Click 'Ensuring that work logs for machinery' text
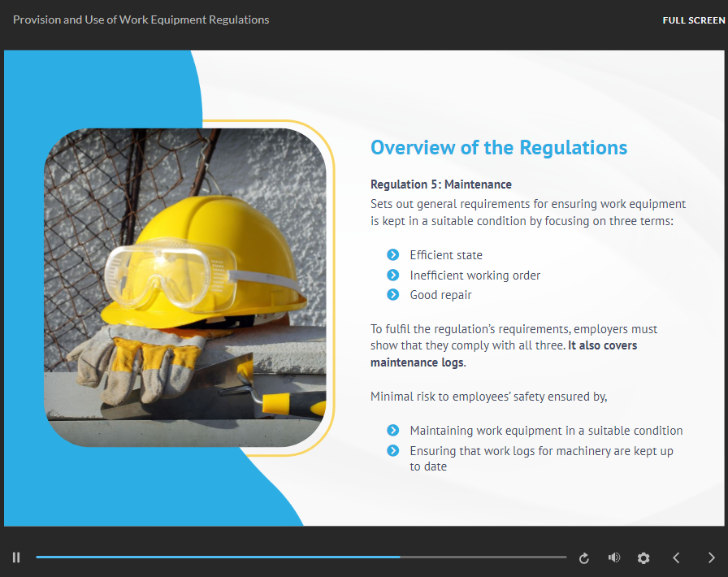Screen dimensions: 728x577 click(x=541, y=458)
